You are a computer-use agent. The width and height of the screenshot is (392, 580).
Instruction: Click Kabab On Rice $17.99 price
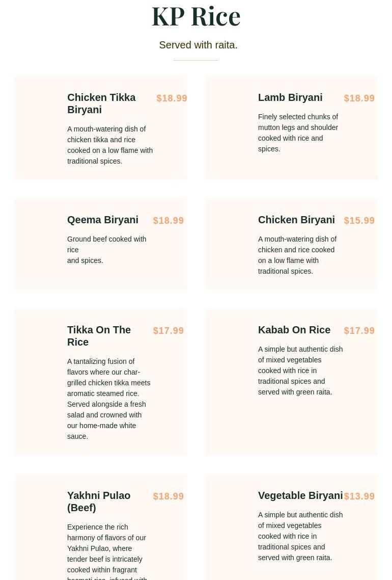[x=359, y=331]
